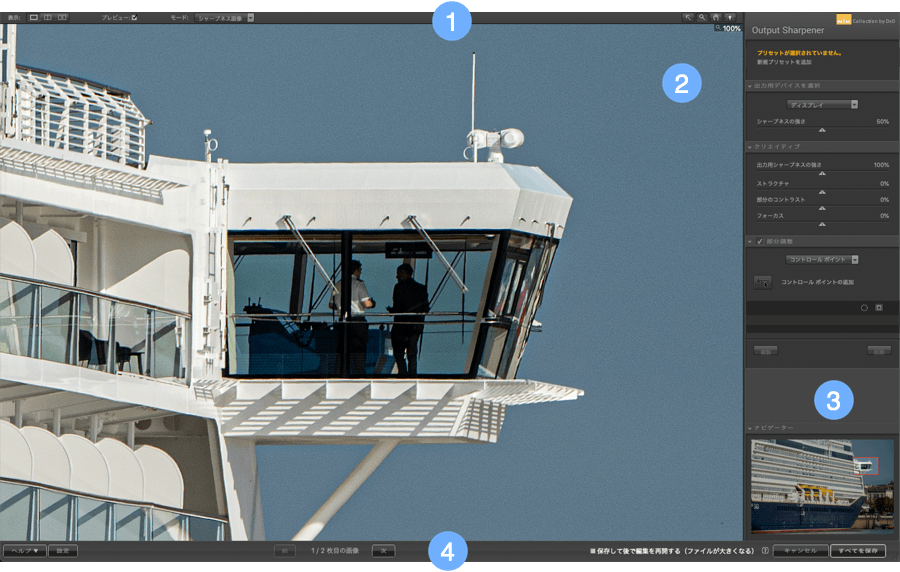Open the コントロール ポイント dropdown
The image size is (900, 572).
point(822,259)
